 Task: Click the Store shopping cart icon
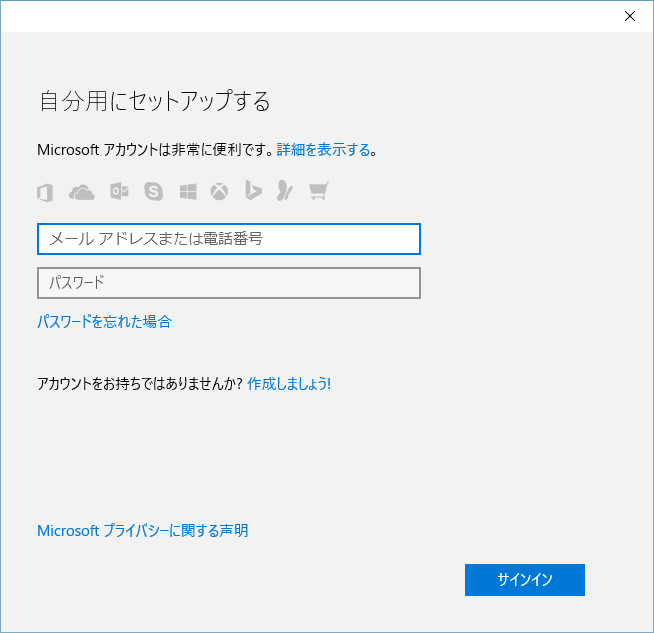point(319,191)
